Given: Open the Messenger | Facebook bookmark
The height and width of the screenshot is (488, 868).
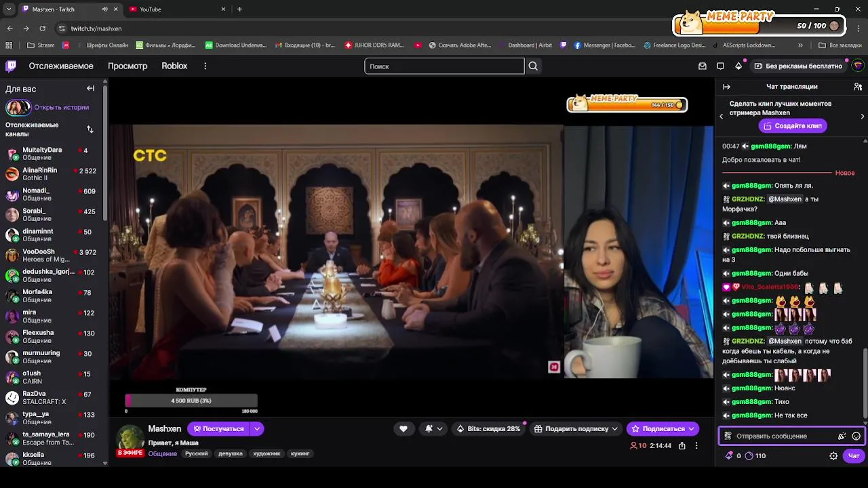Looking at the screenshot, I should (605, 45).
